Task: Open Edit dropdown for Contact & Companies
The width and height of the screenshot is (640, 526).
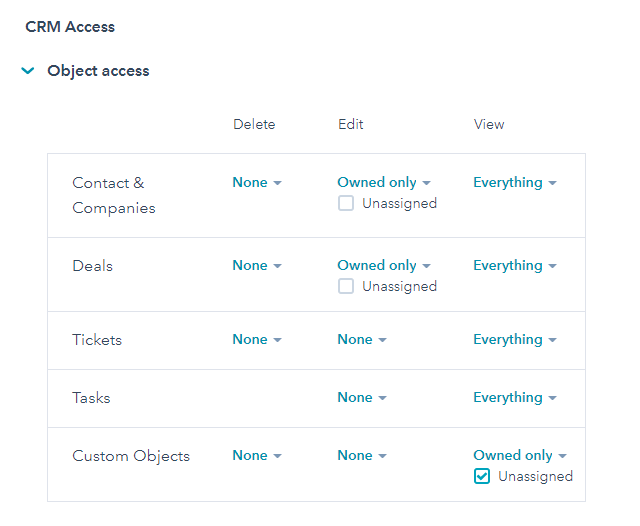Action: tap(384, 182)
